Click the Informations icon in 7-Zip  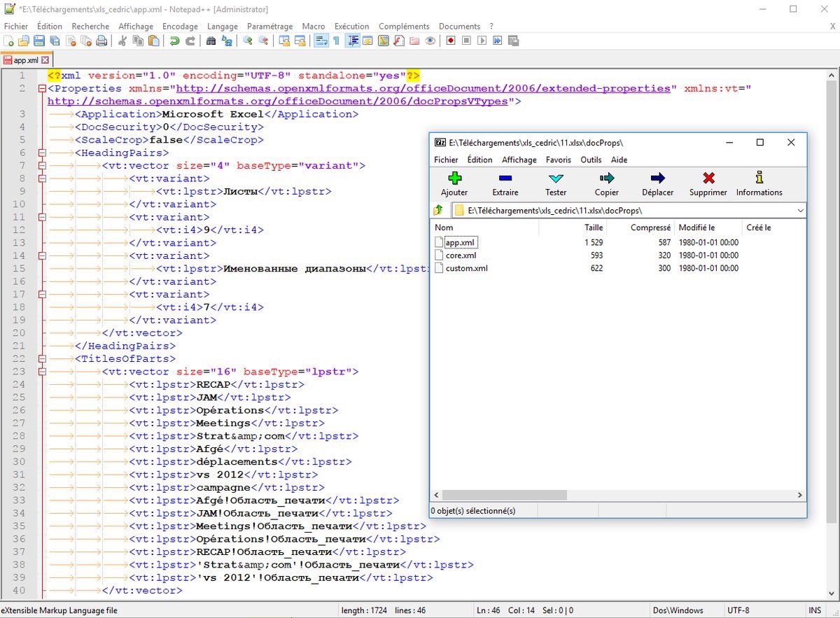[x=759, y=179]
